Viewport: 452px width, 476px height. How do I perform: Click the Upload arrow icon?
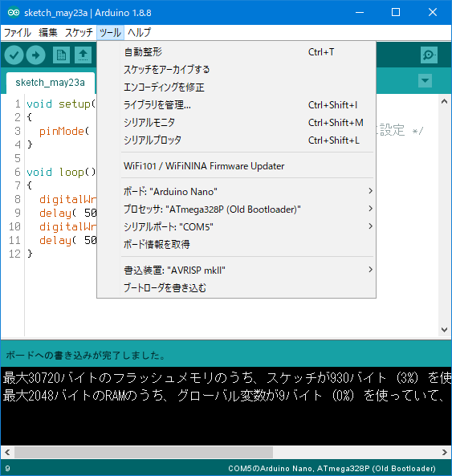(36, 55)
